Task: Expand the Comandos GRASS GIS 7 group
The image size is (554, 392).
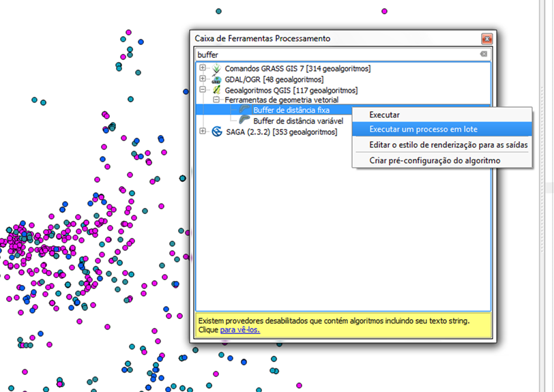Action: [x=203, y=68]
